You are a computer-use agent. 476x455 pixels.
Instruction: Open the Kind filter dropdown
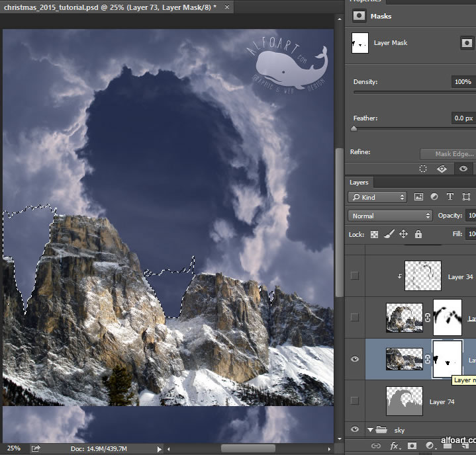pos(377,197)
